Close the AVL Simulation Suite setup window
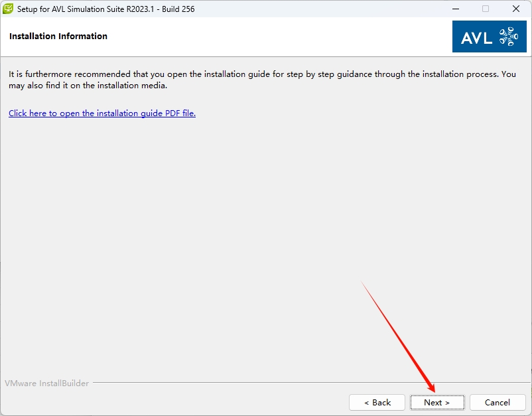Image resolution: width=532 pixels, height=416 pixels. [516, 9]
